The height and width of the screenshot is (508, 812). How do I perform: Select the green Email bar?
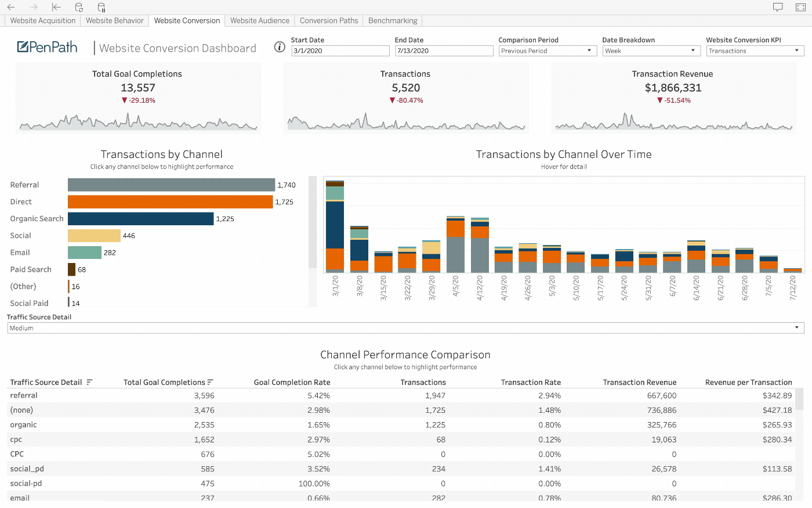(x=85, y=253)
